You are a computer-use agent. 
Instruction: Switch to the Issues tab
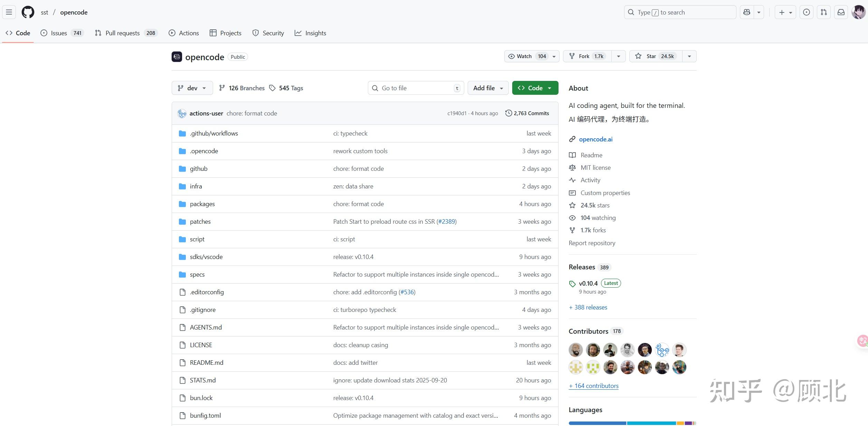coord(58,33)
